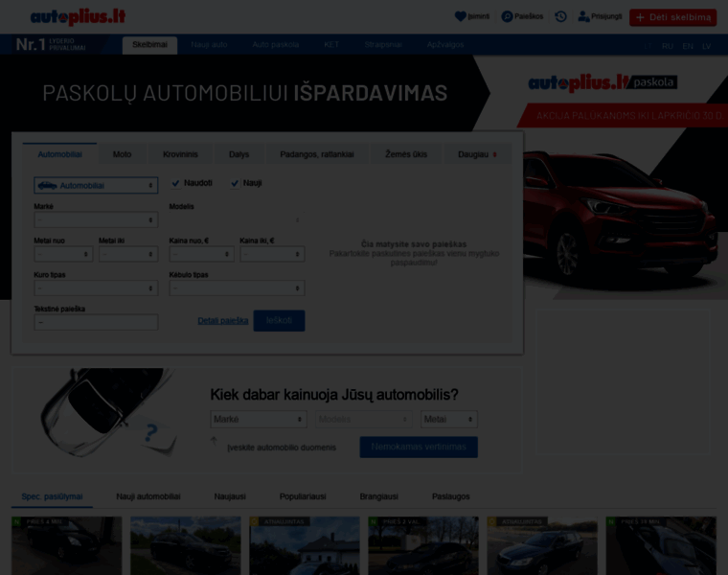This screenshot has height=575, width=728.
Task: Select the Spec. pasiūlymai tab
Action: coord(52,496)
